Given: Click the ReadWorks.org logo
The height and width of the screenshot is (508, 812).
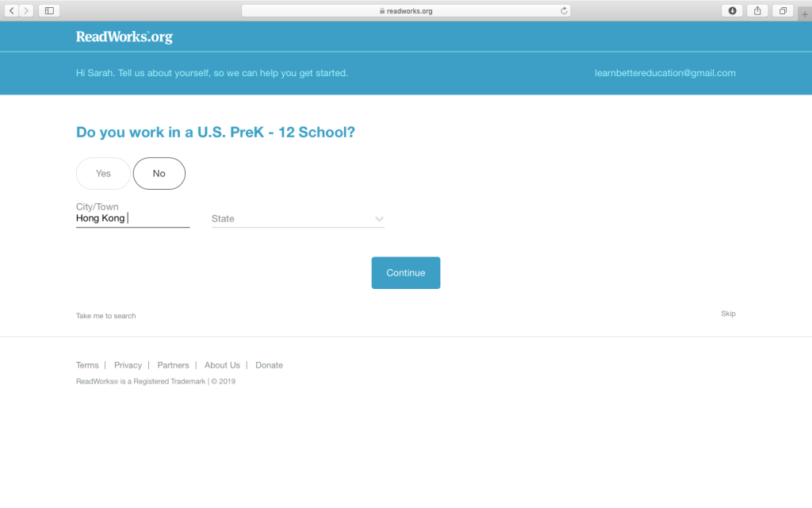Looking at the screenshot, I should [x=124, y=37].
